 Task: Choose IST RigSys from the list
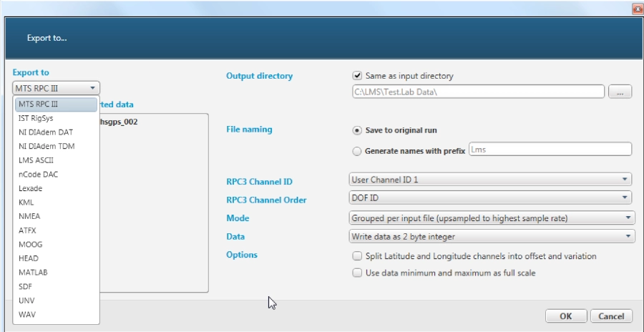[35, 118]
